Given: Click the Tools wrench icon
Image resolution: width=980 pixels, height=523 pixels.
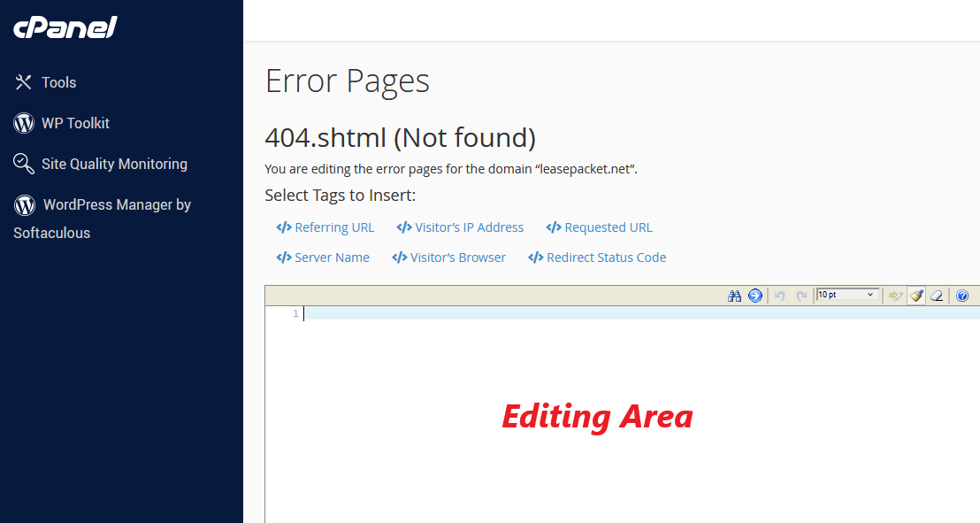Looking at the screenshot, I should coord(23,81).
